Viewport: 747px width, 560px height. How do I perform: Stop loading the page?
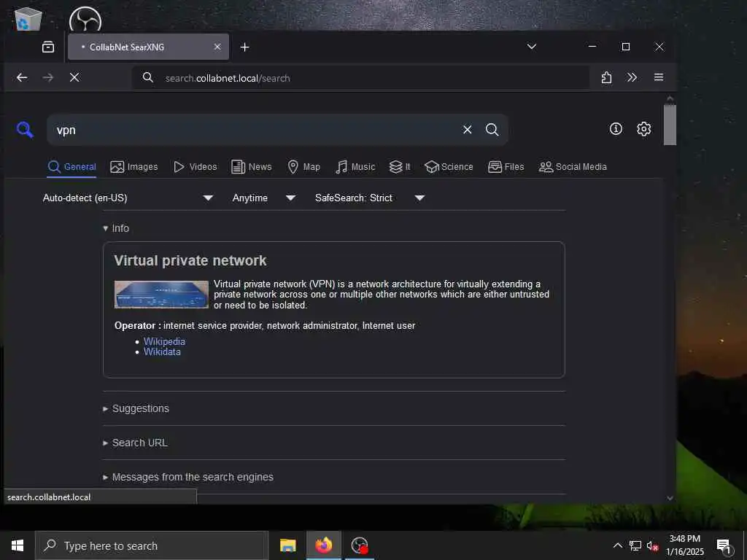(x=74, y=77)
